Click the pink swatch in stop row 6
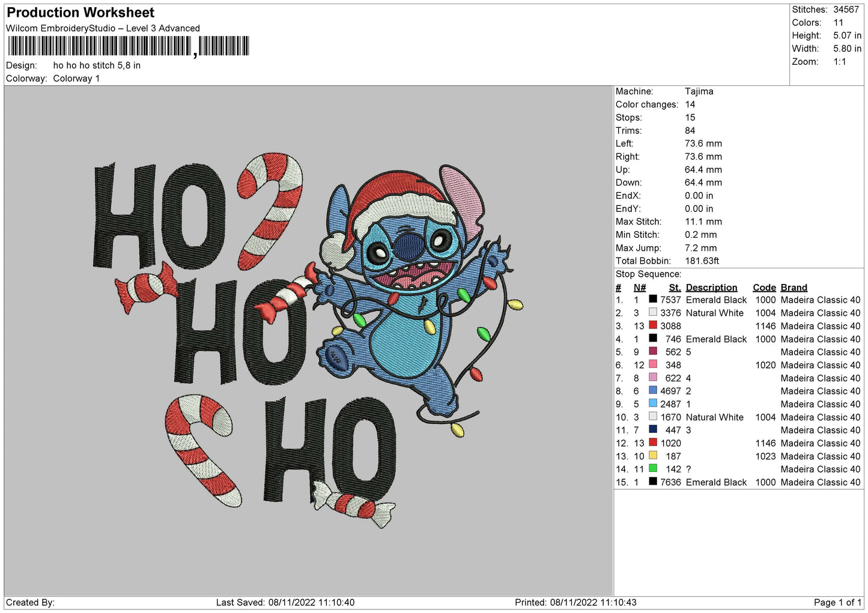 pos(652,364)
